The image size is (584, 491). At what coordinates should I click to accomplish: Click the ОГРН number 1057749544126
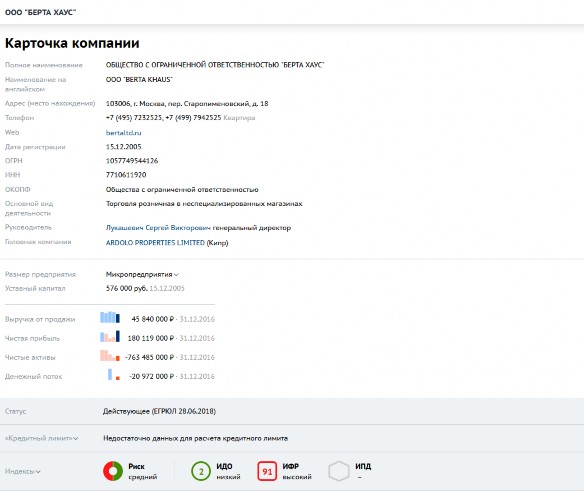(x=132, y=161)
